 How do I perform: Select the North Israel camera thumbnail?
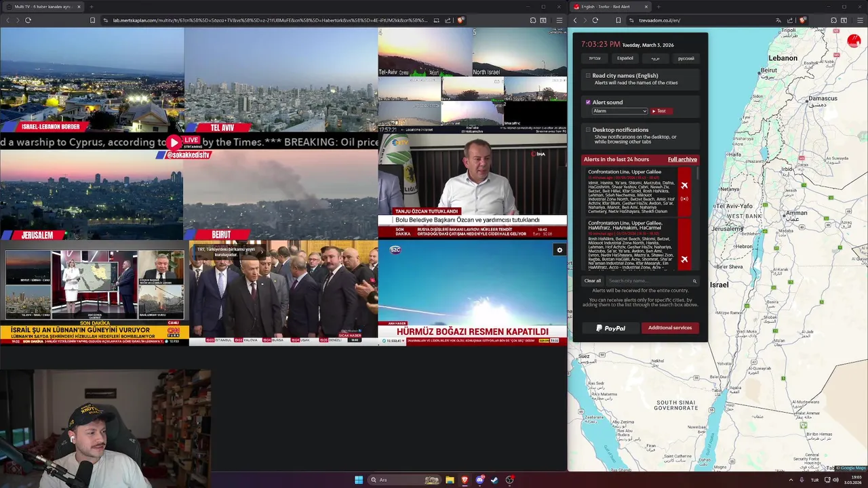[519, 53]
